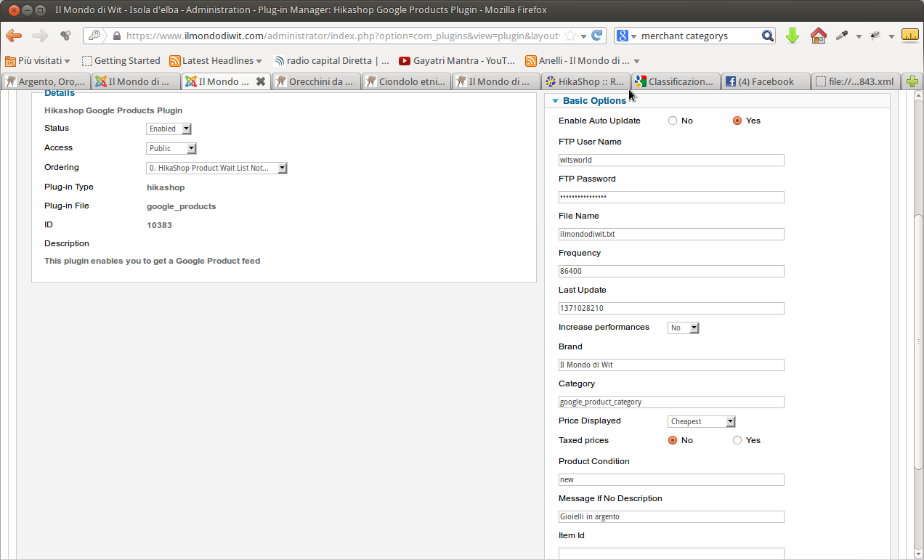The width and height of the screenshot is (924, 560).
Task: Open the Getting Started bookmark
Action: click(x=121, y=61)
